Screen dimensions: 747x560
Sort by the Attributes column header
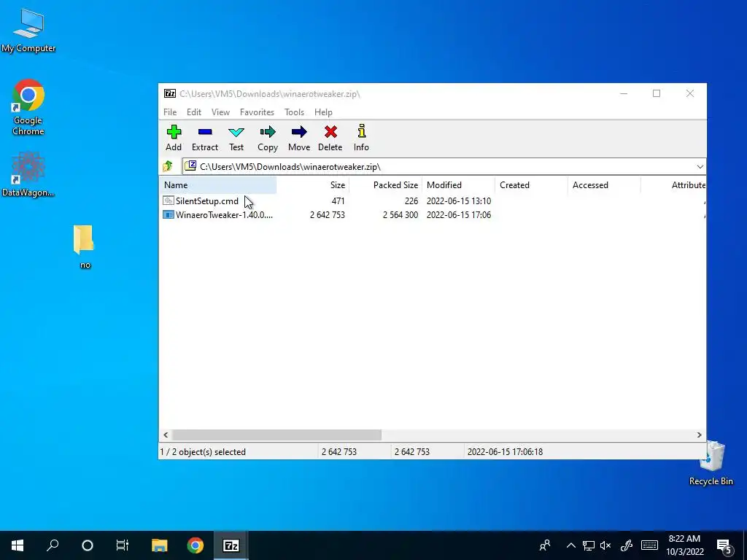[673, 184]
